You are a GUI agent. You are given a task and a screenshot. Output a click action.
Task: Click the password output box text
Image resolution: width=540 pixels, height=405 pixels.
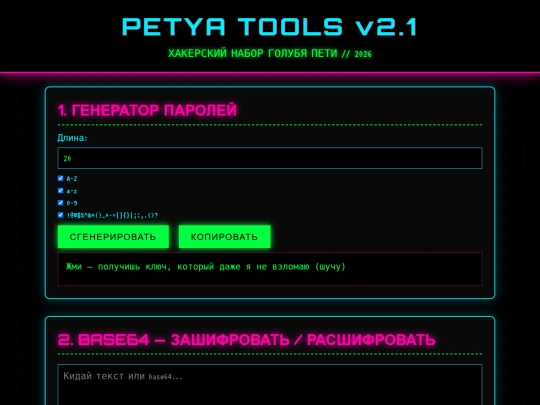click(x=205, y=267)
